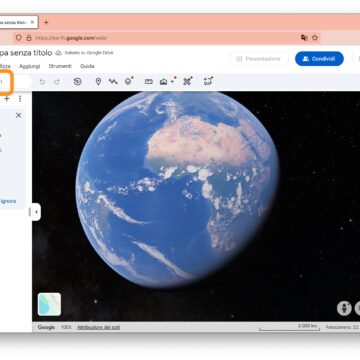Image resolution: width=360 pixels, height=360 pixels.
Task: Click the Drive saved cloud icon
Action: 59,53
